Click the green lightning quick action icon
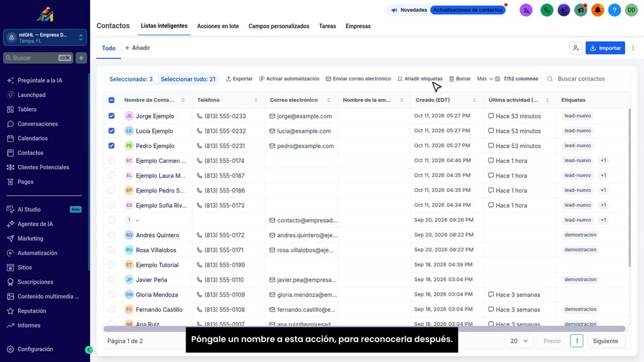Viewport: 644px width, 362px height. [81, 58]
